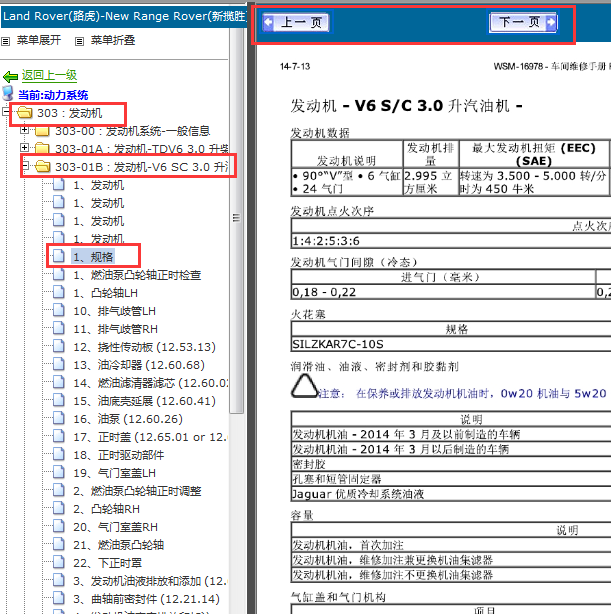Screen dimensions: 611x614
Task: Click intake valve clearance 0,18 - 0,22
Action: click(x=324, y=292)
